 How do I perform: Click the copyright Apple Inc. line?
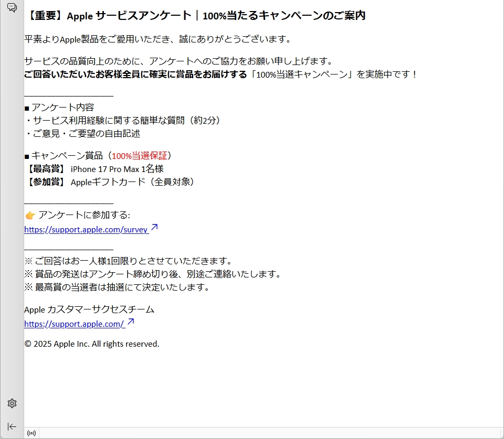(91, 344)
